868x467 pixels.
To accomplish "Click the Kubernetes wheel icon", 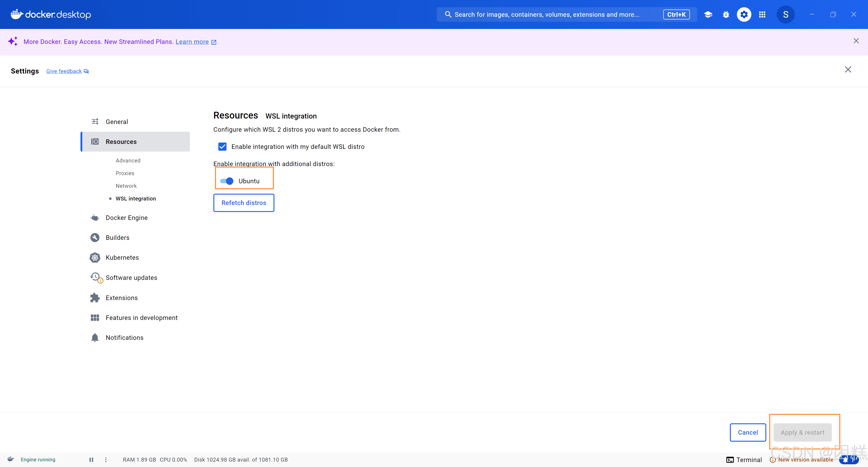I will (x=95, y=258).
